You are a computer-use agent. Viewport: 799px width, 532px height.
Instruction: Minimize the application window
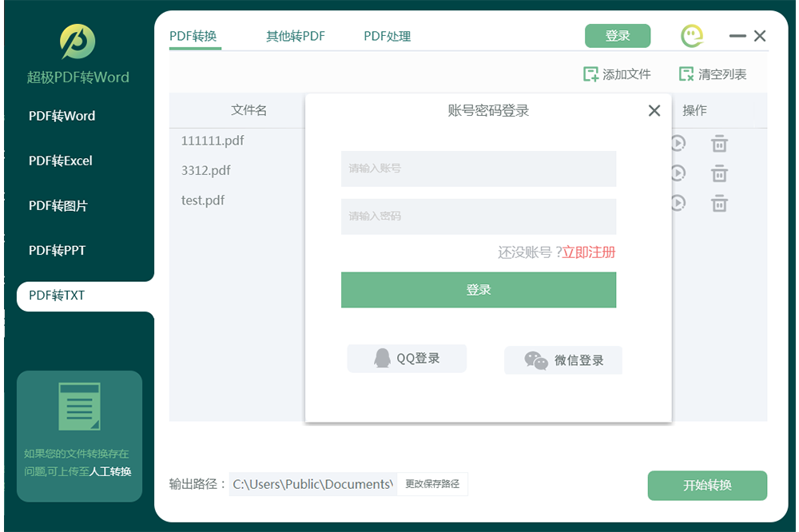737,36
